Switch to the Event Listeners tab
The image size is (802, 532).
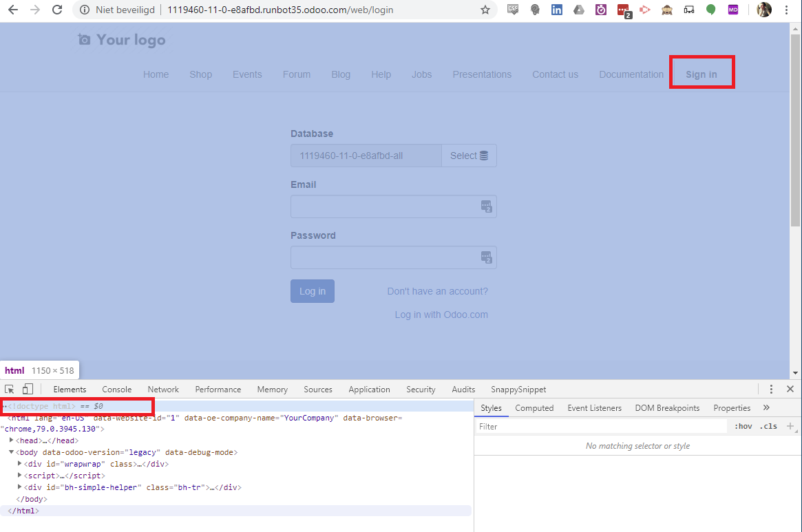594,407
